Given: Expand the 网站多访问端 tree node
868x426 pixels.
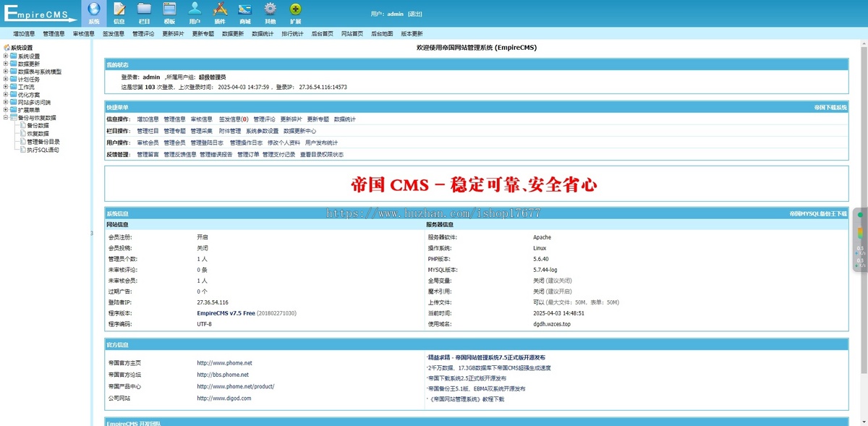Looking at the screenshot, I should click(x=6, y=103).
